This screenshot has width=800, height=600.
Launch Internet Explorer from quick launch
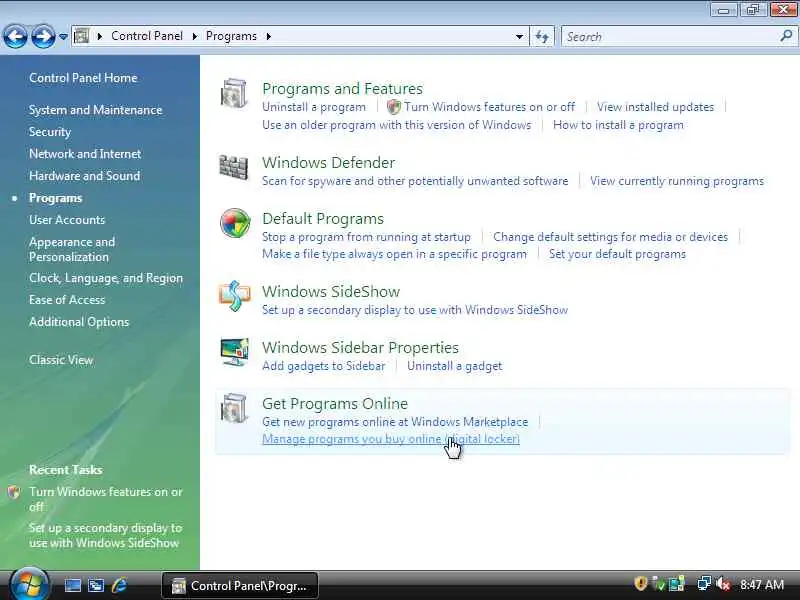[x=119, y=585]
